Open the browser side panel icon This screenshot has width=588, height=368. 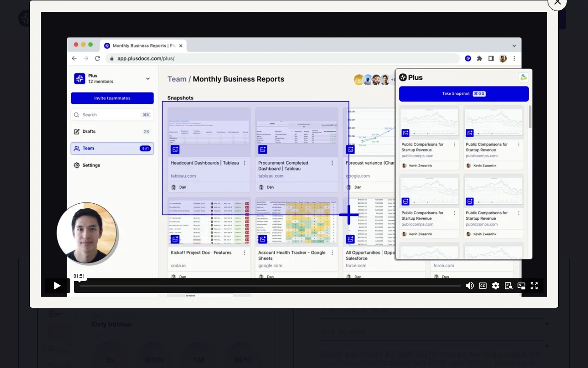tap(491, 58)
